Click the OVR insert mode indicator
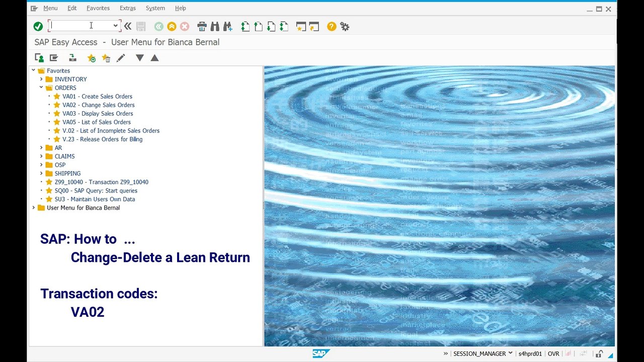The width and height of the screenshot is (644, 362). click(x=553, y=354)
